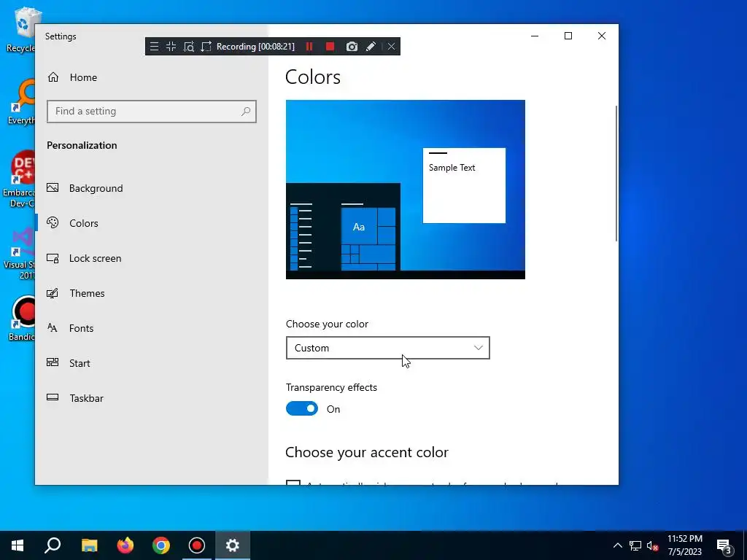Click the search magnifier in Find a setting
Image resolution: width=747 pixels, height=560 pixels.
pos(246,112)
